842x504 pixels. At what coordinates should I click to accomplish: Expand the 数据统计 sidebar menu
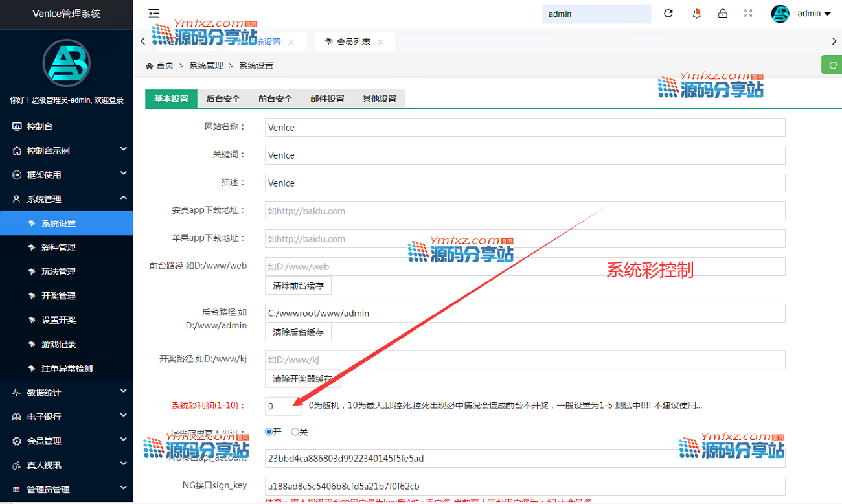pyautogui.click(x=66, y=393)
